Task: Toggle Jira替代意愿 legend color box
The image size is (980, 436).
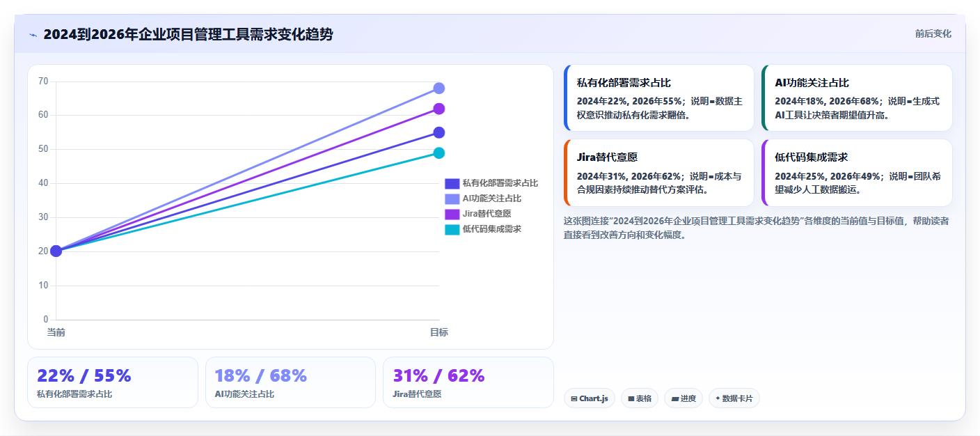Action: (452, 214)
